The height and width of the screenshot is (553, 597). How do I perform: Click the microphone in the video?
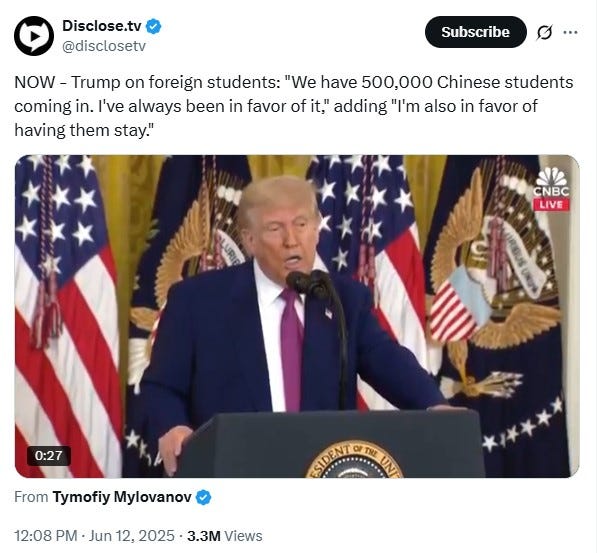[309, 284]
